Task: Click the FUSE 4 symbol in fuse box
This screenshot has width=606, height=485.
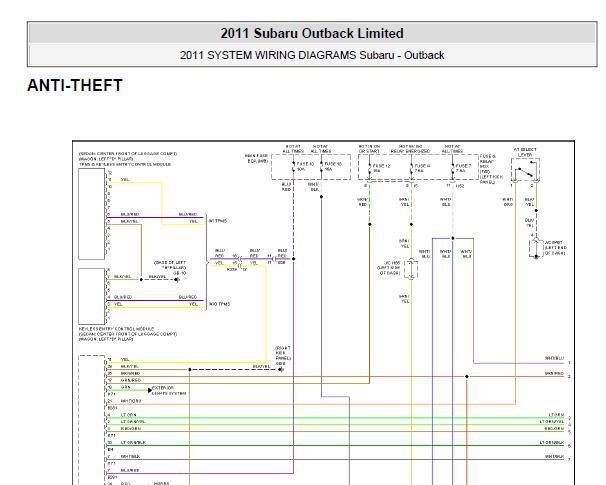Action: click(x=411, y=168)
